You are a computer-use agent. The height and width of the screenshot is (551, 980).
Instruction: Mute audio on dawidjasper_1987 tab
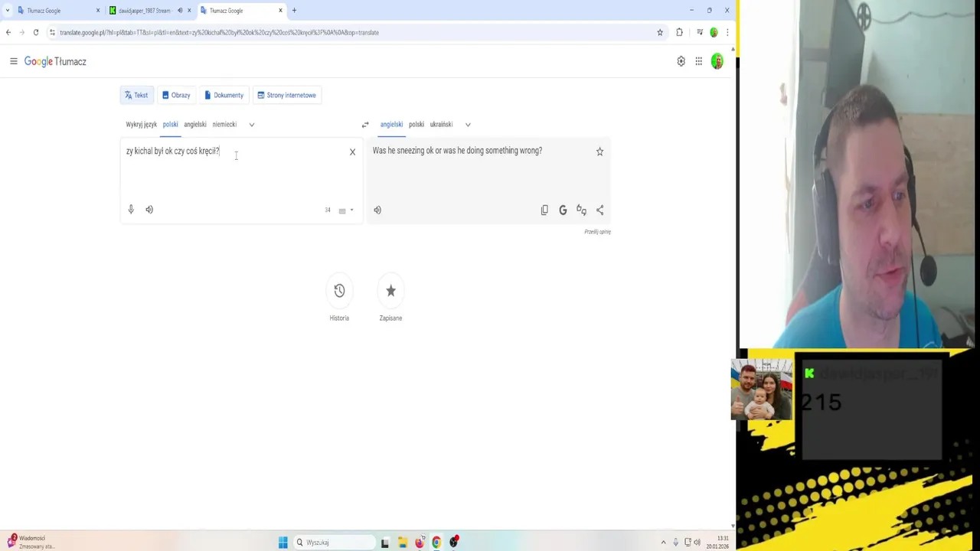180,11
